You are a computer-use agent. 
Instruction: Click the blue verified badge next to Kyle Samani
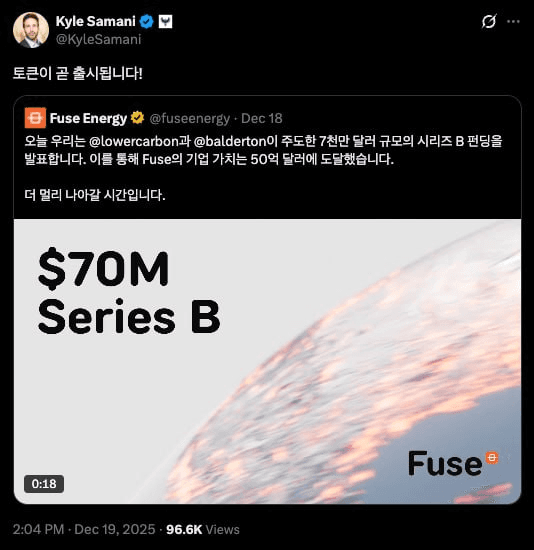click(x=146, y=22)
